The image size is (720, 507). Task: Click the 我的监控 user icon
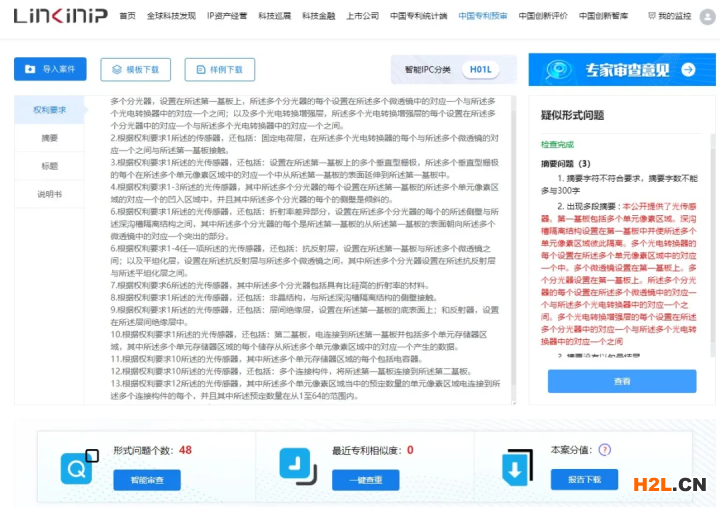650,17
